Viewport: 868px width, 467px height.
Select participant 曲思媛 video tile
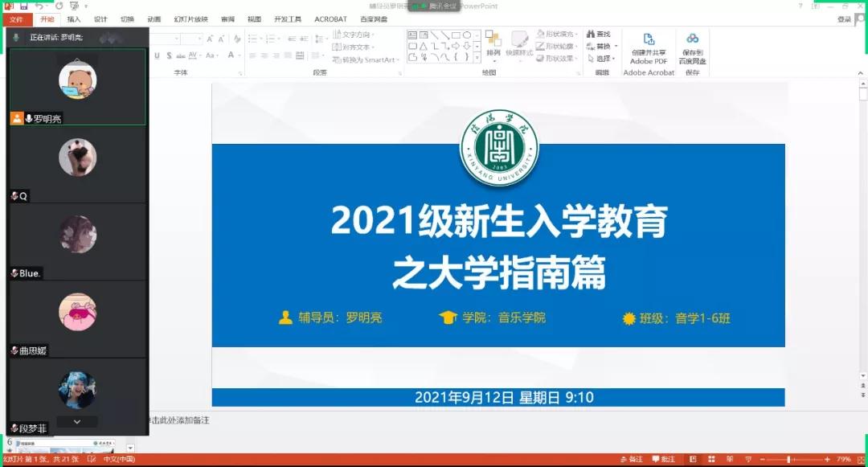[x=77, y=318]
